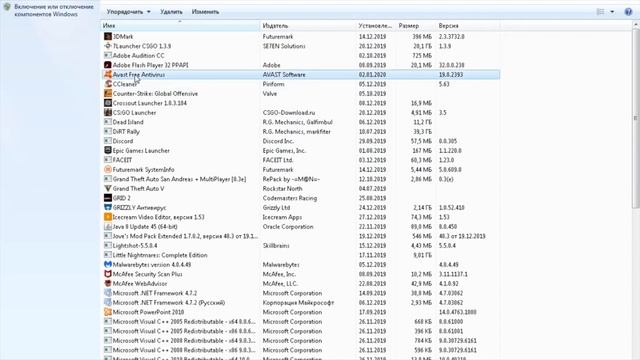The image size is (640, 360).
Task: Click publisher Корпорация Майкрософт cell
Action: point(298,302)
